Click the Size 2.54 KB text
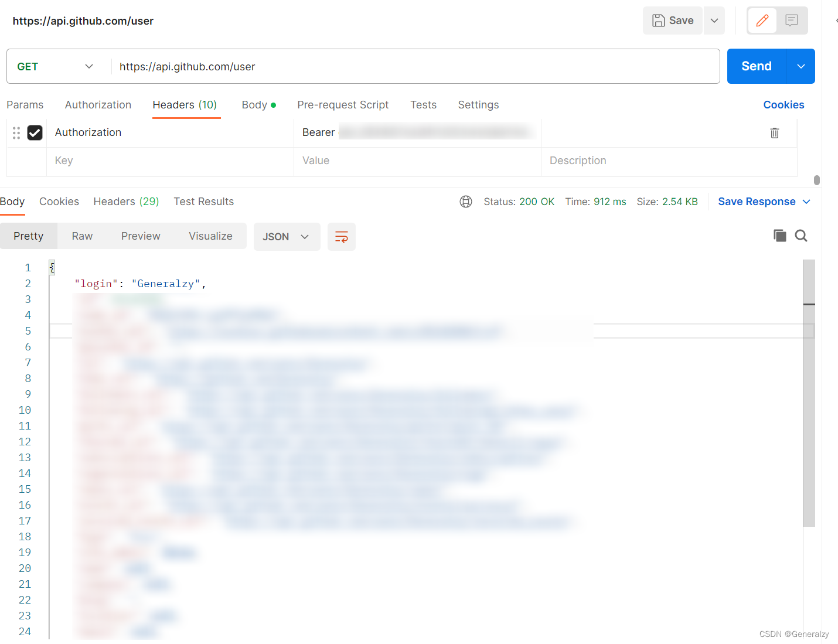The height and width of the screenshot is (644, 838). [x=667, y=202]
